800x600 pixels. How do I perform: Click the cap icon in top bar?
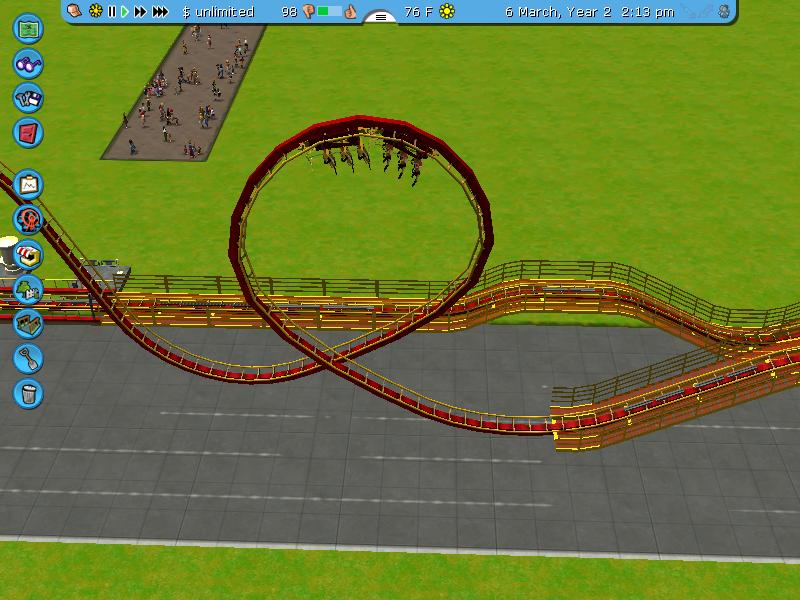pos(74,11)
